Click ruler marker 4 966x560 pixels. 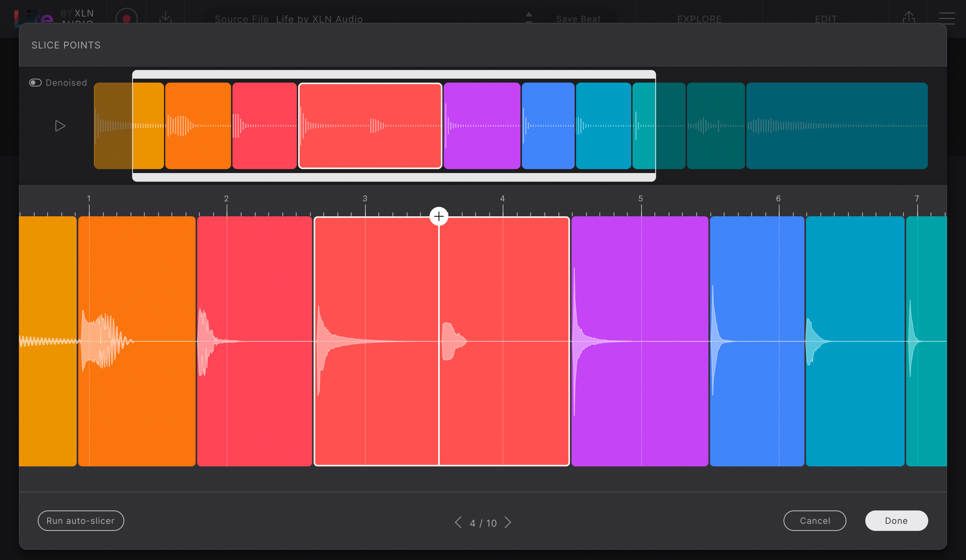(502, 199)
